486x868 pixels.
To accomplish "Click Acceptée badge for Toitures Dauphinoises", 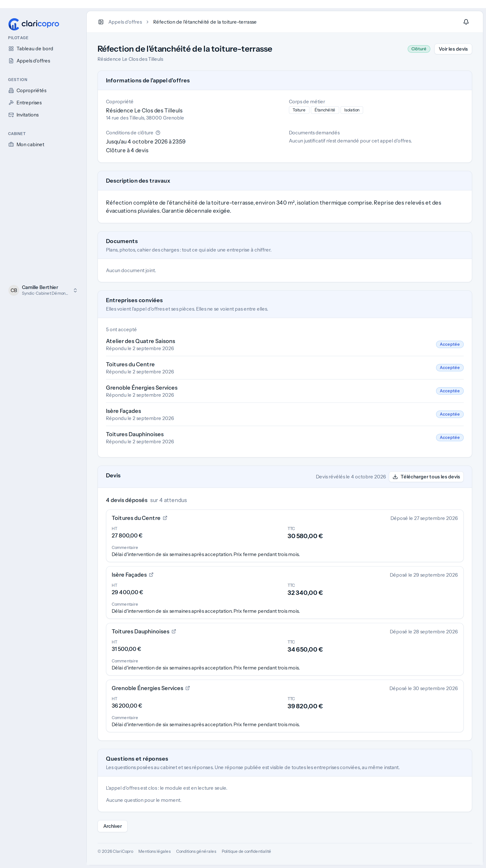I will (450, 437).
